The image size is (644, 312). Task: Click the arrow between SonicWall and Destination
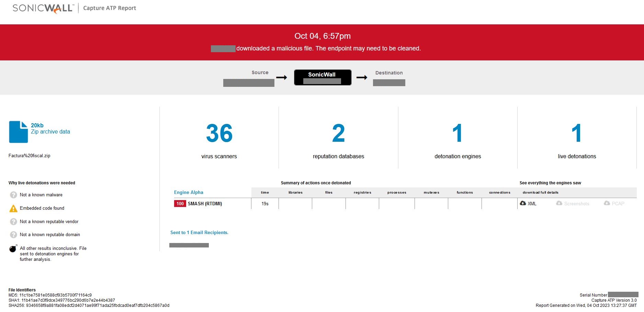[362, 78]
